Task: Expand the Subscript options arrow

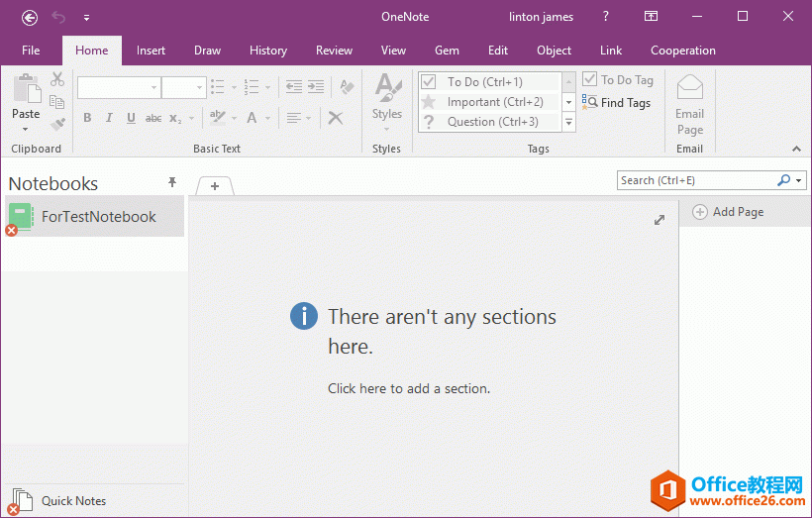Action: [191, 119]
